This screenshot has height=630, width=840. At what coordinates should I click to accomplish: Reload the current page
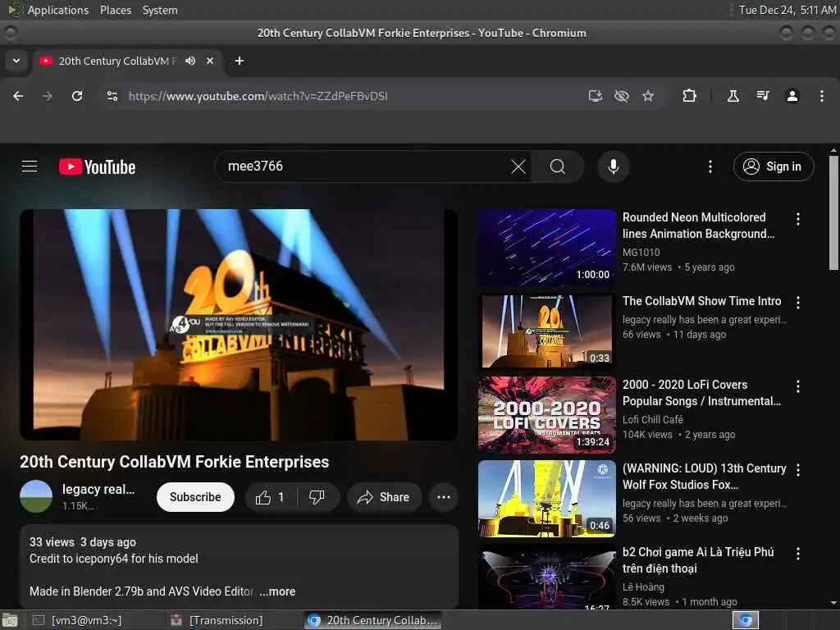point(77,96)
